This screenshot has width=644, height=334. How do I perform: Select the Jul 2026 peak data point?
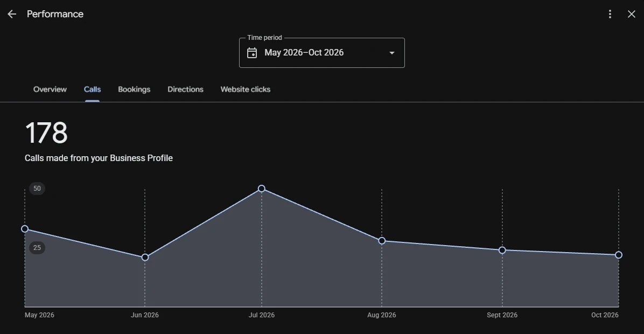[x=262, y=189]
